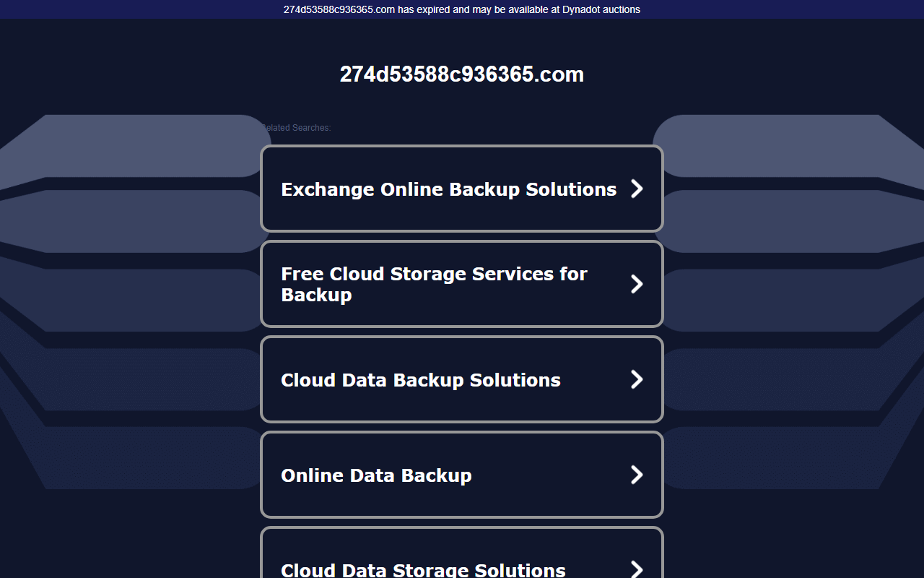Click chevron arrow beside Exchange Online Backup Solutions
The height and width of the screenshot is (578, 924).
637,189
